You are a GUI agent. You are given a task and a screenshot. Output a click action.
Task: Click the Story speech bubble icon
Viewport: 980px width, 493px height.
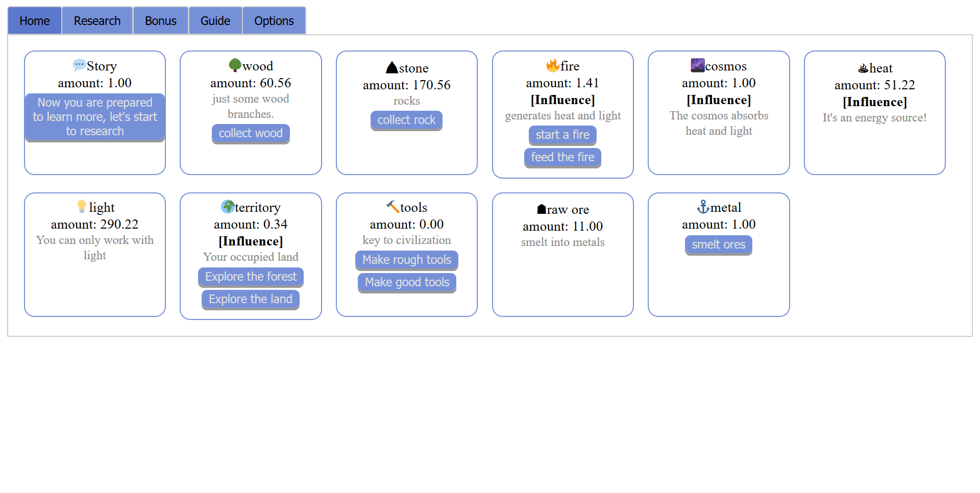click(79, 65)
